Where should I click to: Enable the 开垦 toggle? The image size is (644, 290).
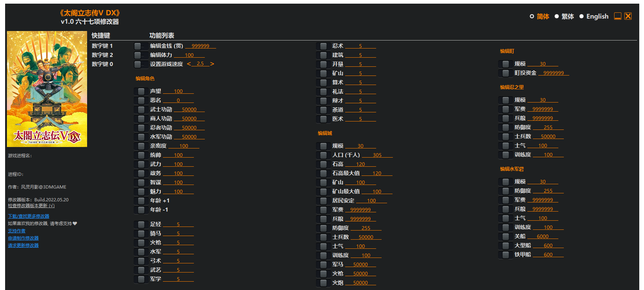323,64
